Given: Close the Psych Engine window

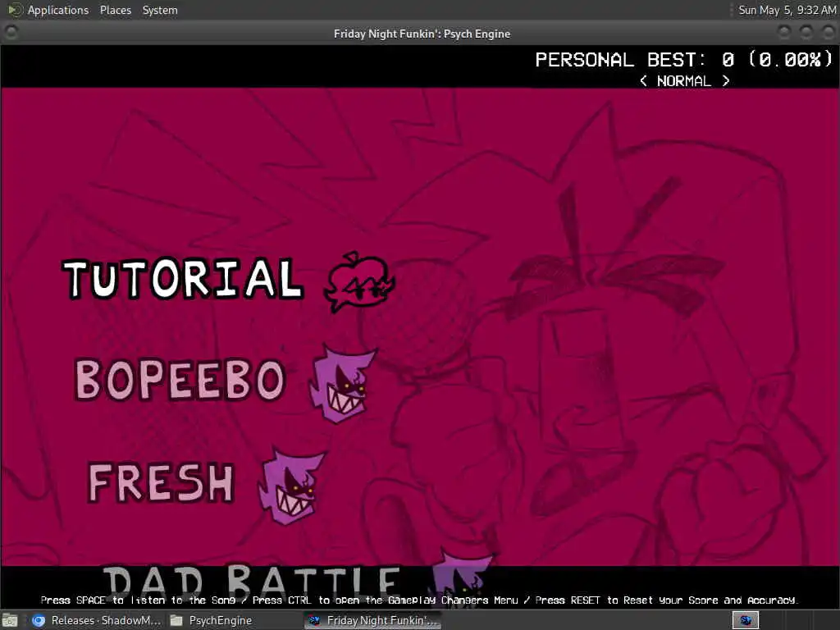Looking at the screenshot, I should point(829,33).
